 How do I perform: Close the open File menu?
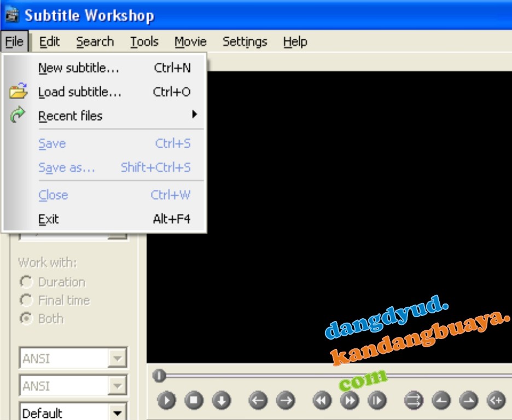point(14,42)
